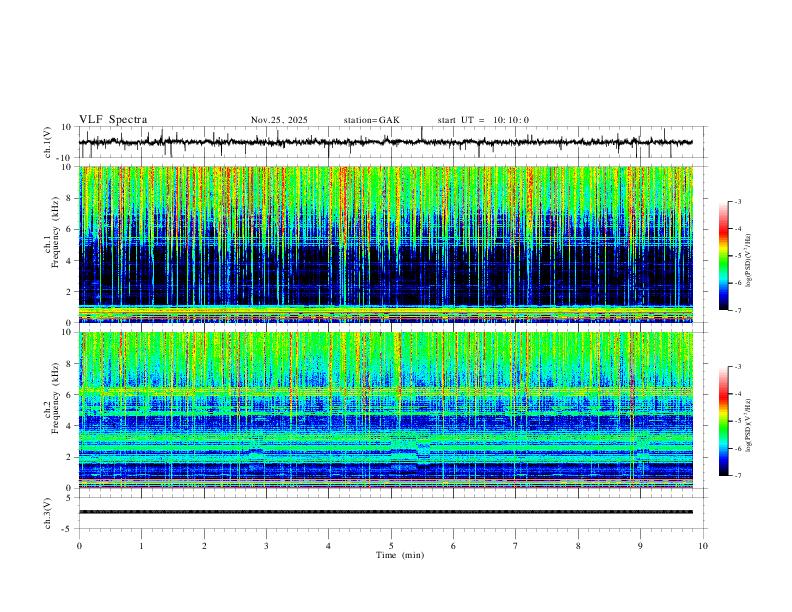Click the 'start UT = 10:10:0' text

[483, 120]
